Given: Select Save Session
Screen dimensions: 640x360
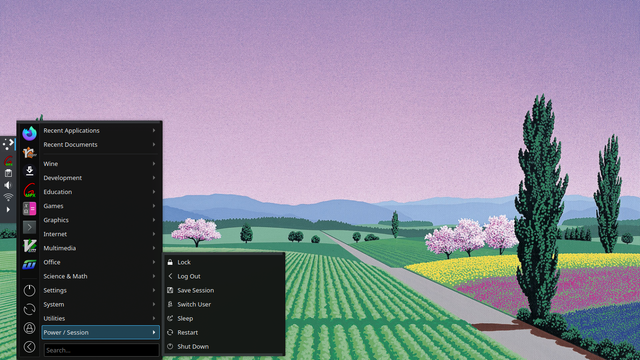Looking at the screenshot, I should (224, 290).
